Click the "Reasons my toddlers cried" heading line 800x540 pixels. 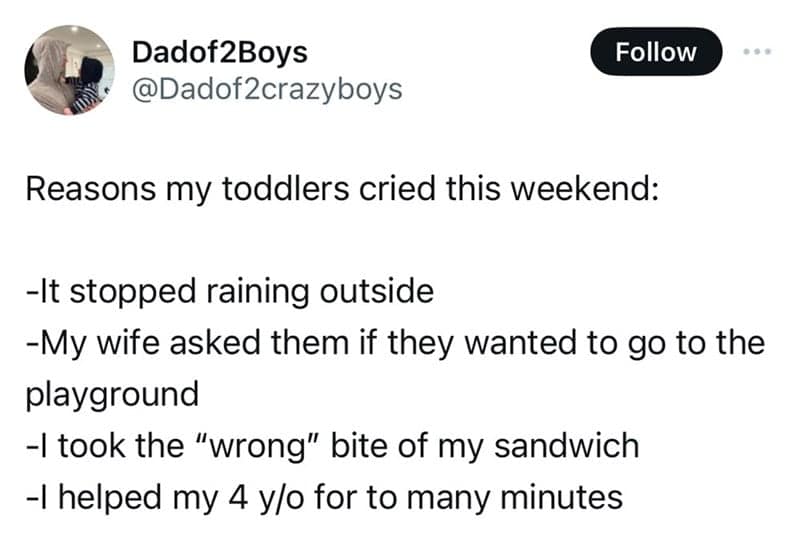pos(341,189)
